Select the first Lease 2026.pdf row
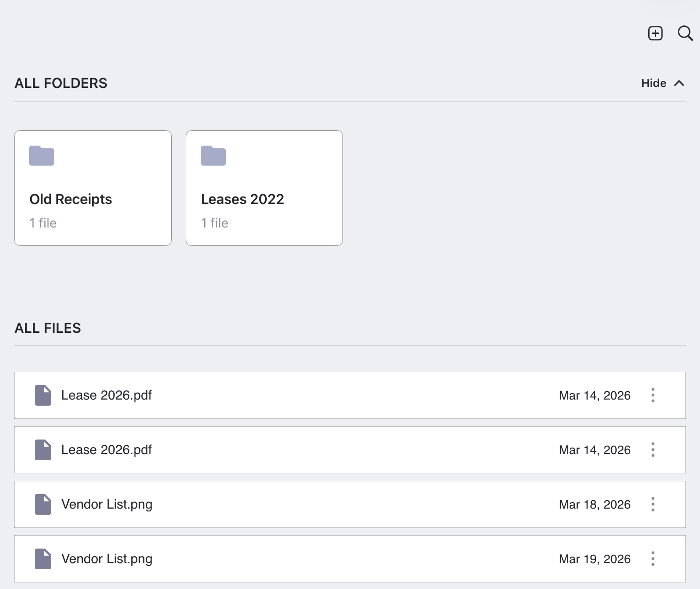Viewport: 700px width, 589px height. (329, 395)
